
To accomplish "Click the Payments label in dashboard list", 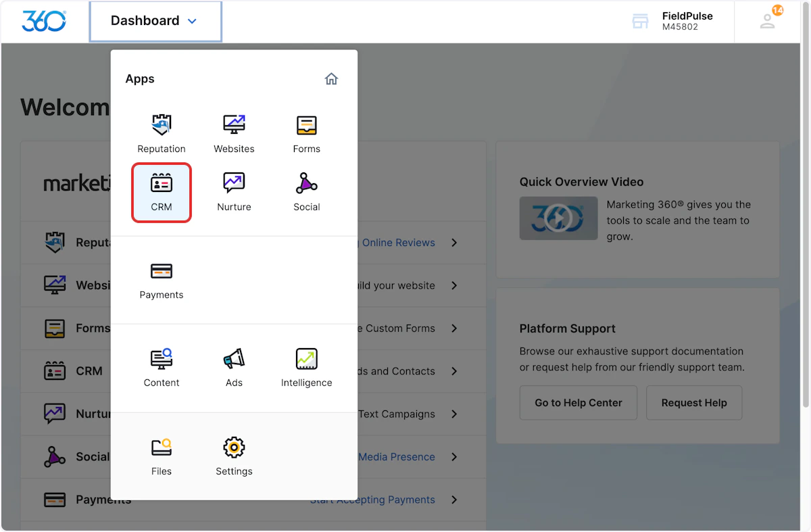I will click(x=103, y=500).
